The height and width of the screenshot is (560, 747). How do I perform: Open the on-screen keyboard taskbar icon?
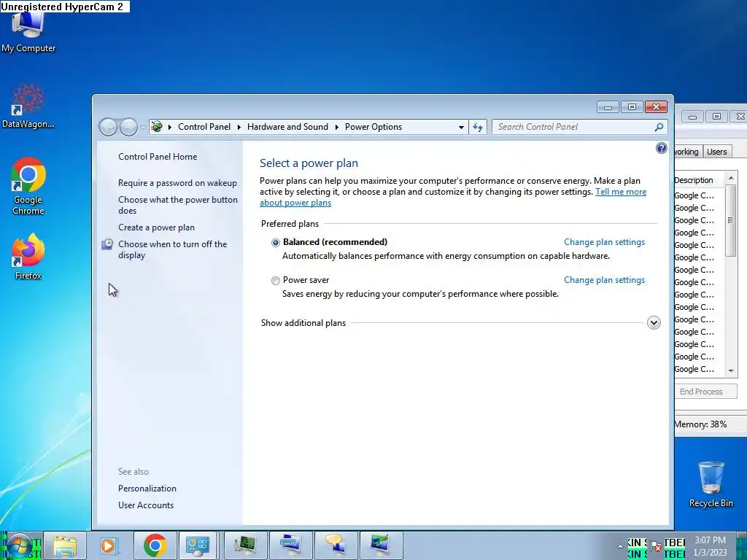pos(290,545)
